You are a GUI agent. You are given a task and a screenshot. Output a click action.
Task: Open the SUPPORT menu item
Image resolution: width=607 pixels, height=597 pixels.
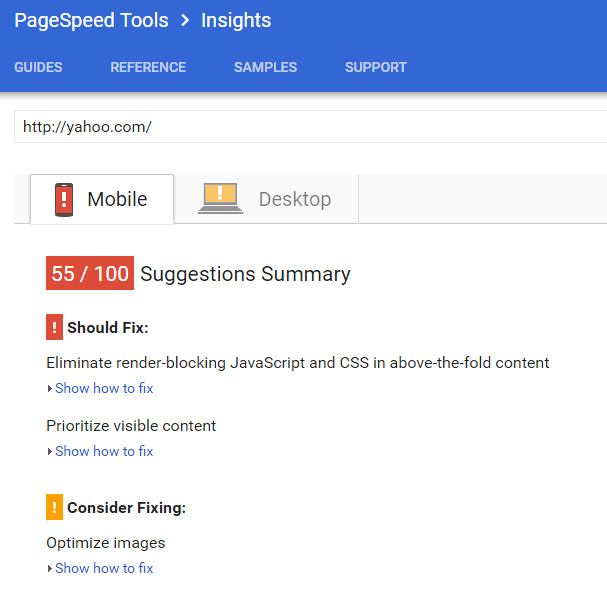pyautogui.click(x=376, y=67)
